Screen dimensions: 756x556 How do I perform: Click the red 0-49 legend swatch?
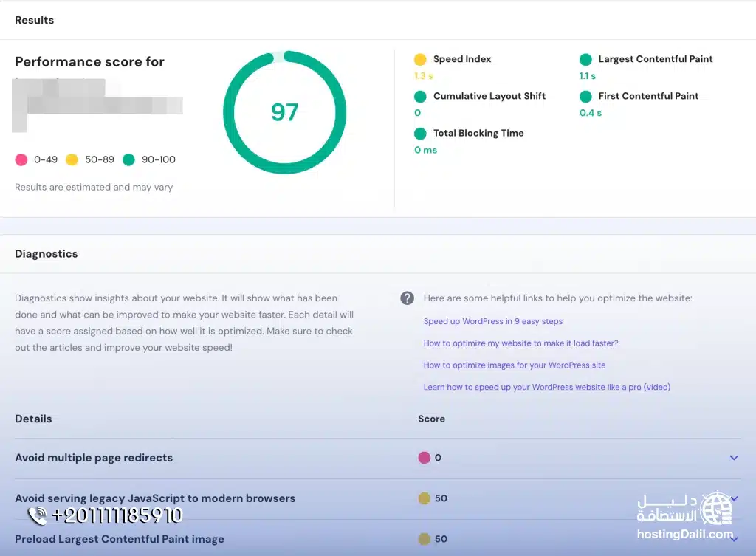coord(21,159)
